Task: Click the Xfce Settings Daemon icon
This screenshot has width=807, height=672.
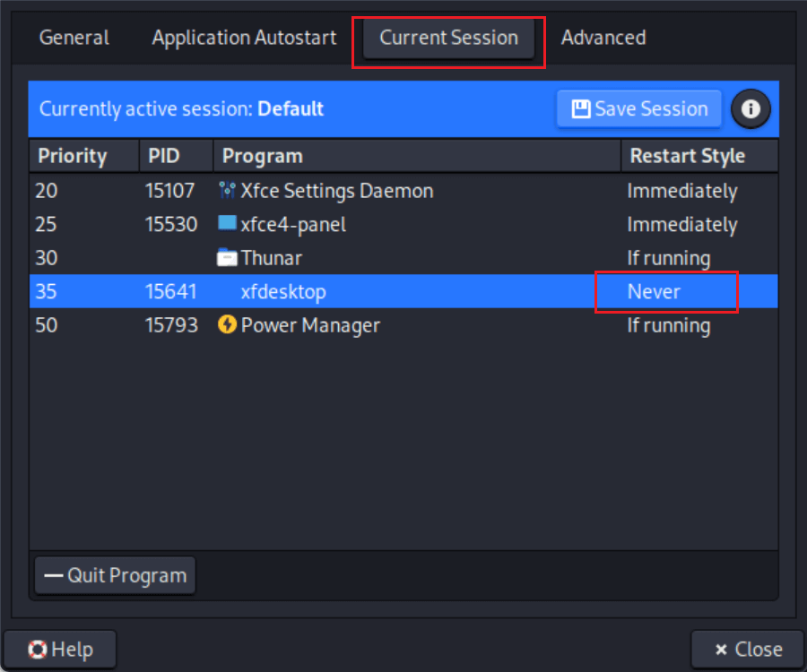Action: coord(227,191)
